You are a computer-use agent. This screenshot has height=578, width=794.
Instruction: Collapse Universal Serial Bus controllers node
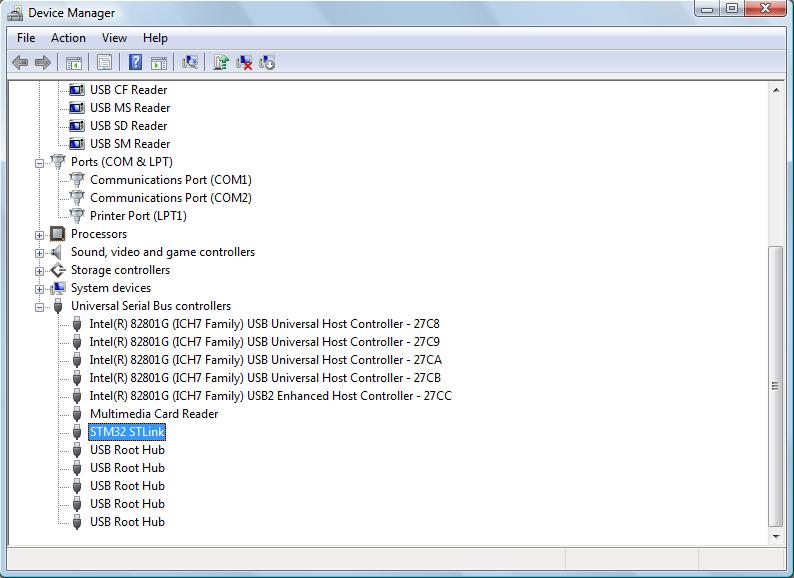click(39, 307)
